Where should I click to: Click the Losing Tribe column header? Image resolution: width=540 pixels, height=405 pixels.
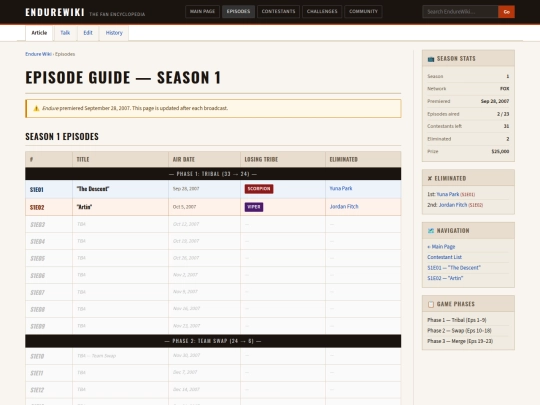283,159
